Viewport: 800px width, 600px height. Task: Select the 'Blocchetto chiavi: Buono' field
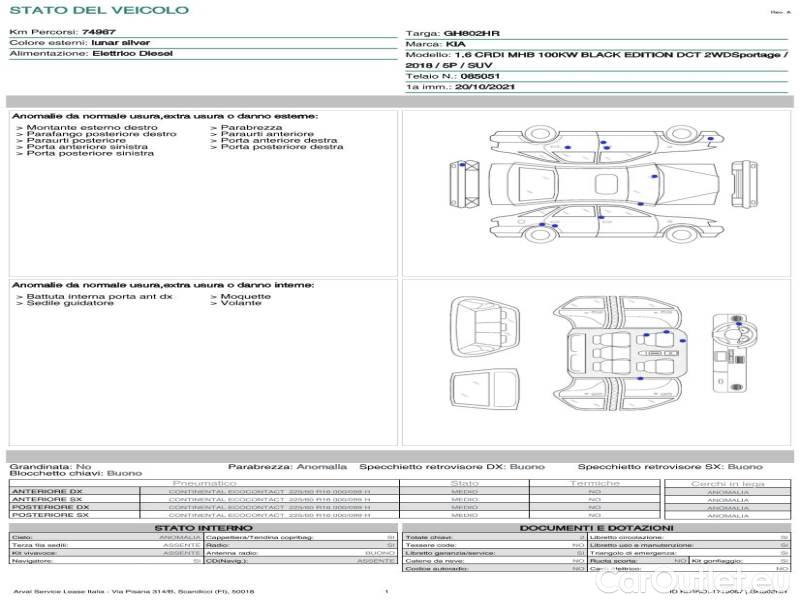[x=76, y=473]
